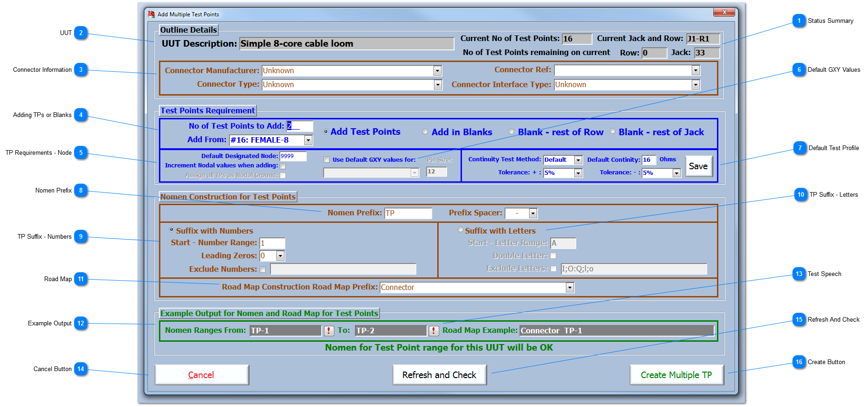868x407 pixels.
Task: Click Example Output for Nomen group label
Action: 269,314
